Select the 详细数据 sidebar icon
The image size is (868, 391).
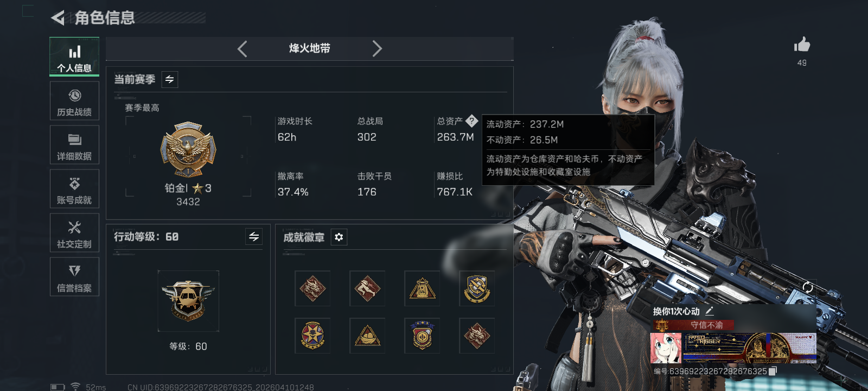(x=74, y=145)
